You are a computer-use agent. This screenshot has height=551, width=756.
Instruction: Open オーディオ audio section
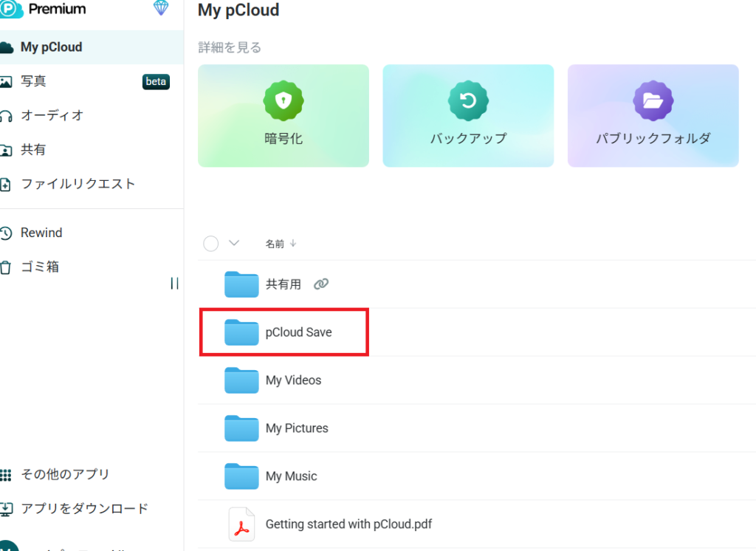point(52,115)
